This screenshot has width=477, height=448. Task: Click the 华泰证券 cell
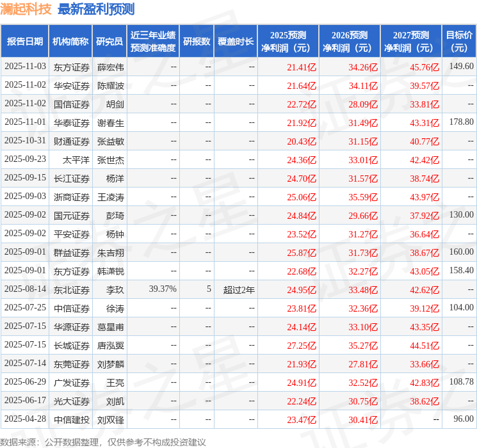click(72, 123)
